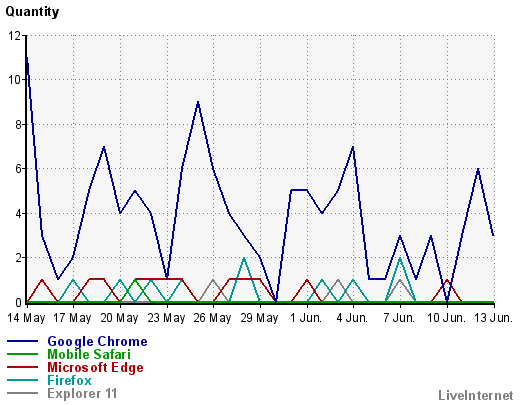Click the 1 Jun. axis label
This screenshot has height=405, width=520.
coord(306,318)
